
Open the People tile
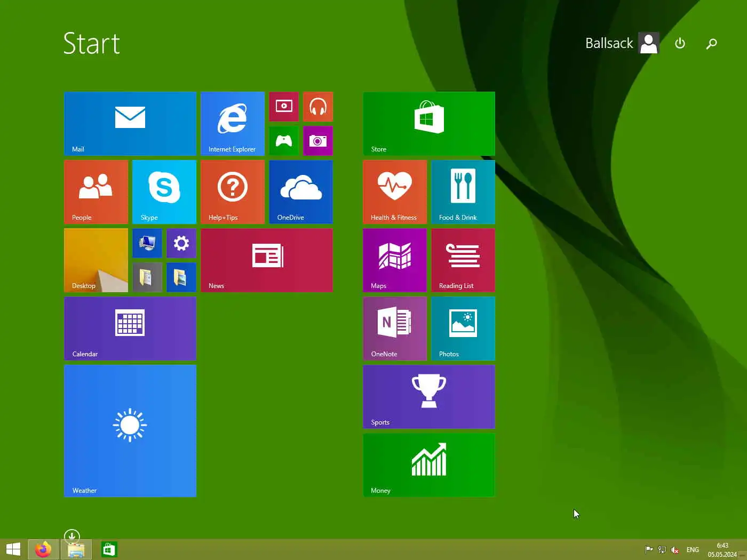pyautogui.click(x=96, y=192)
